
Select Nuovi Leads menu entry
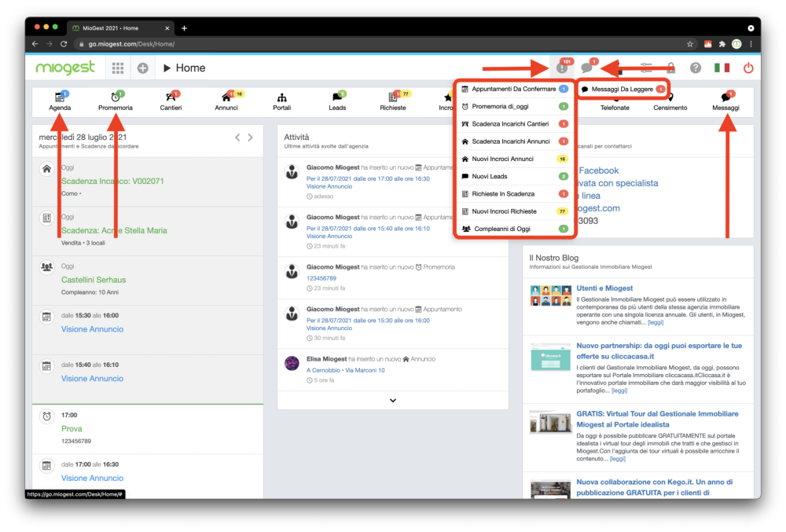515,176
